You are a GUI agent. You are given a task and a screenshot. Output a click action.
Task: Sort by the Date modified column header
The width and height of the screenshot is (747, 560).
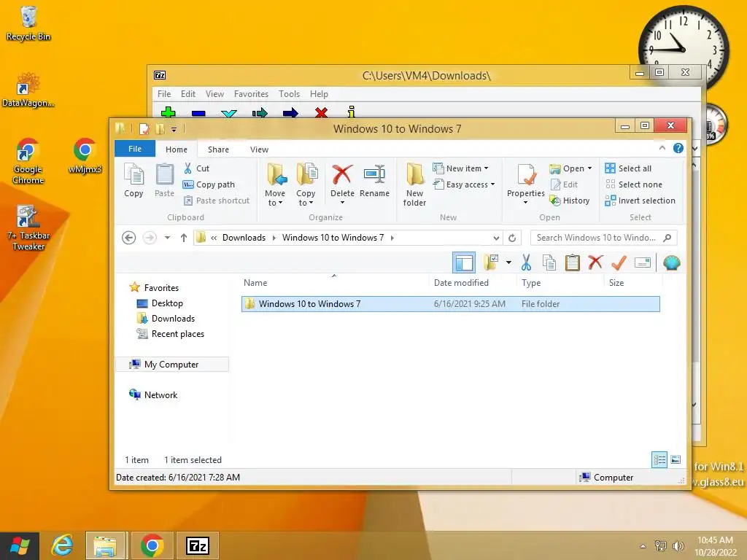(461, 282)
